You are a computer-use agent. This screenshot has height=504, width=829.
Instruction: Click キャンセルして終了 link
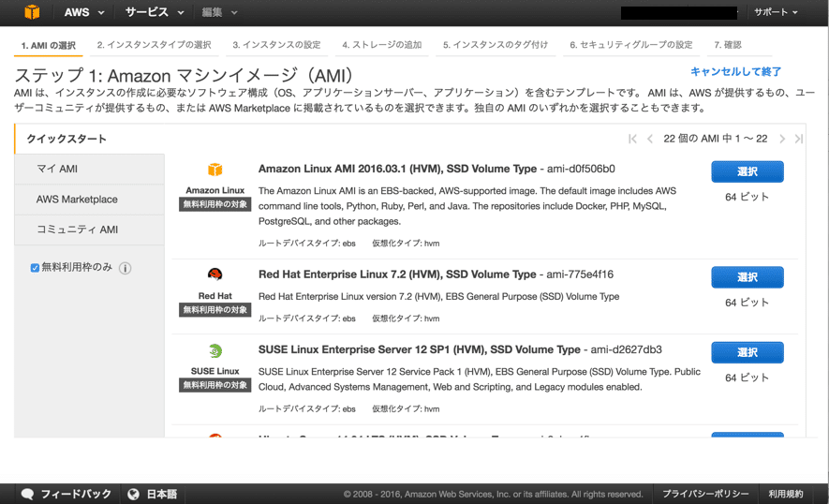click(x=735, y=71)
